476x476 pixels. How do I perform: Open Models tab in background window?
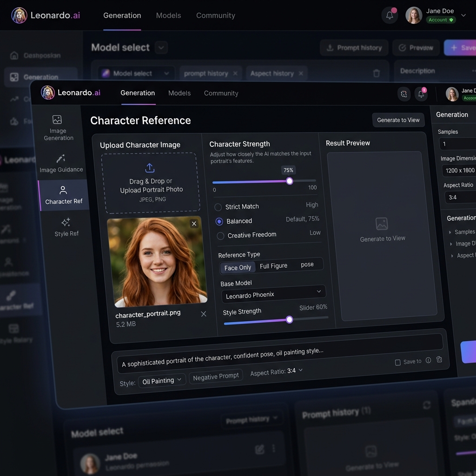168,15
